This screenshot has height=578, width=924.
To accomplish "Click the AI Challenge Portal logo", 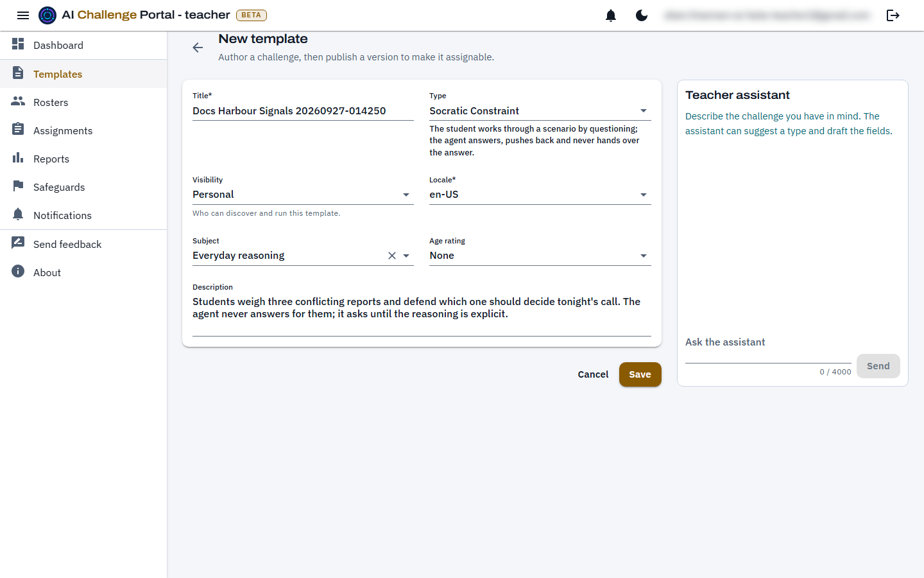I will pyautogui.click(x=47, y=15).
